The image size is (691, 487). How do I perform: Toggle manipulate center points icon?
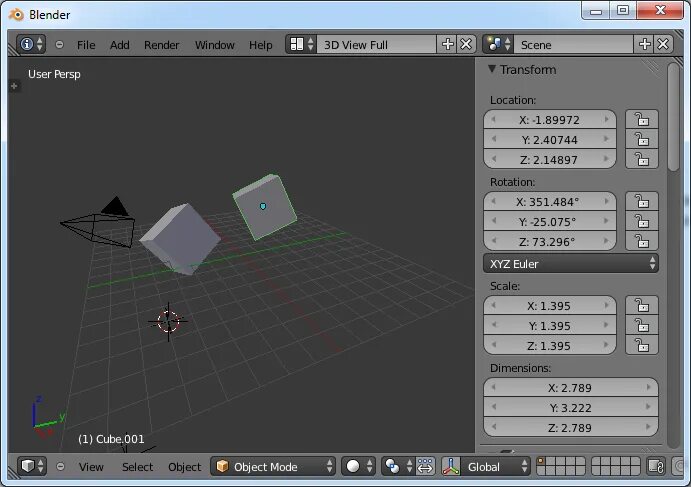425,466
